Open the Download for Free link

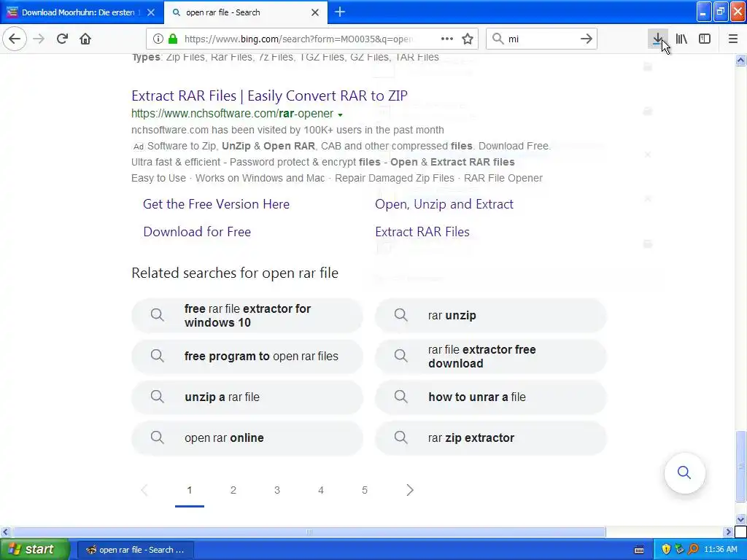coord(197,232)
